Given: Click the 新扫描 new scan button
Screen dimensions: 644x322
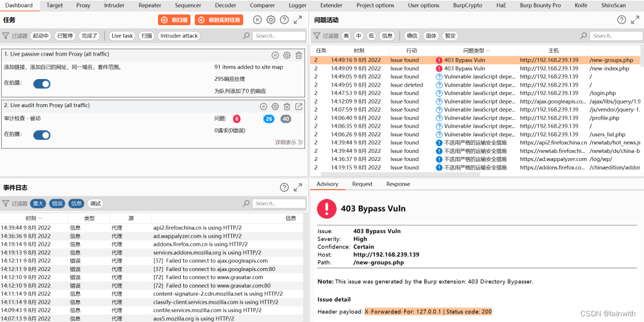Looking at the screenshot, I should 175,20.
